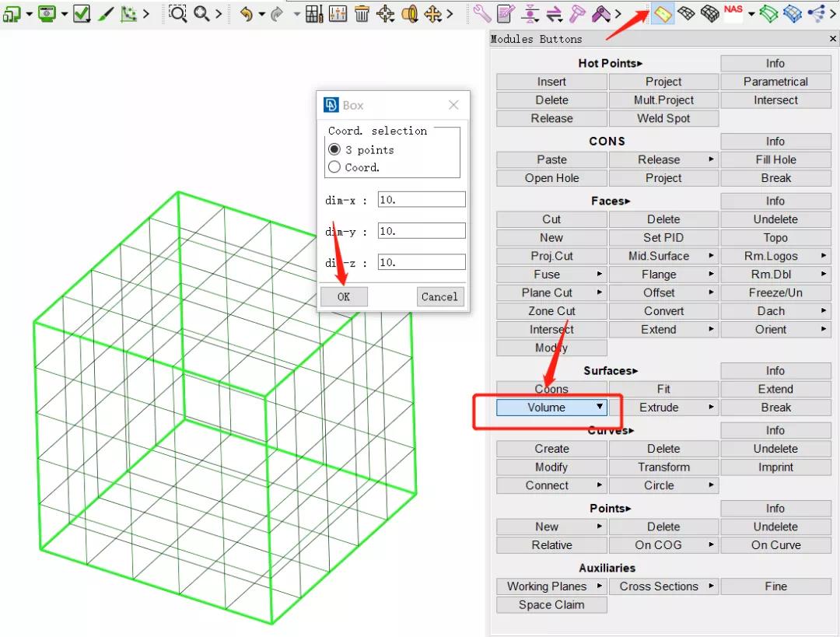Open the undo history dropdown arrow

point(261,13)
